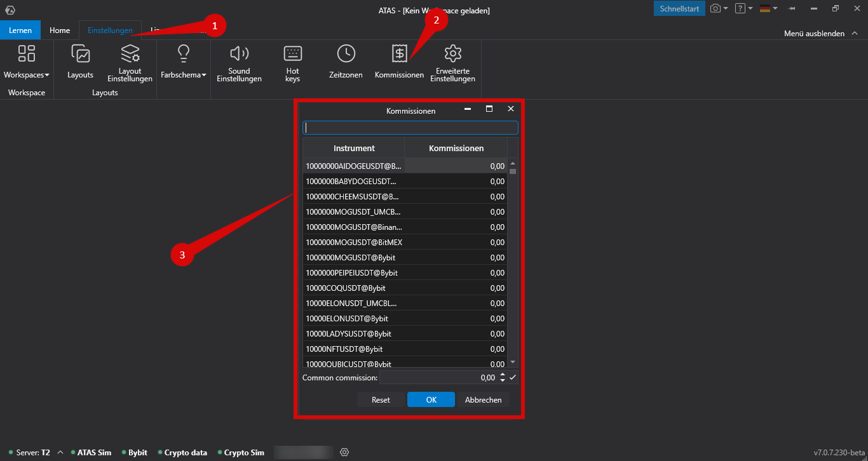Open Erweiterte Einstellungen gear icon
Screen dimensions: 868x461
pos(452,53)
